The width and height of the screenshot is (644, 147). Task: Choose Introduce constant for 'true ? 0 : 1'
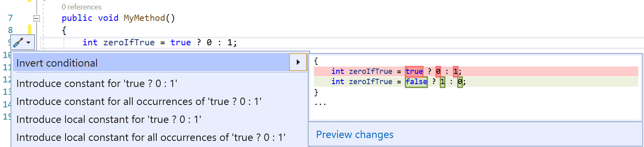point(97,83)
